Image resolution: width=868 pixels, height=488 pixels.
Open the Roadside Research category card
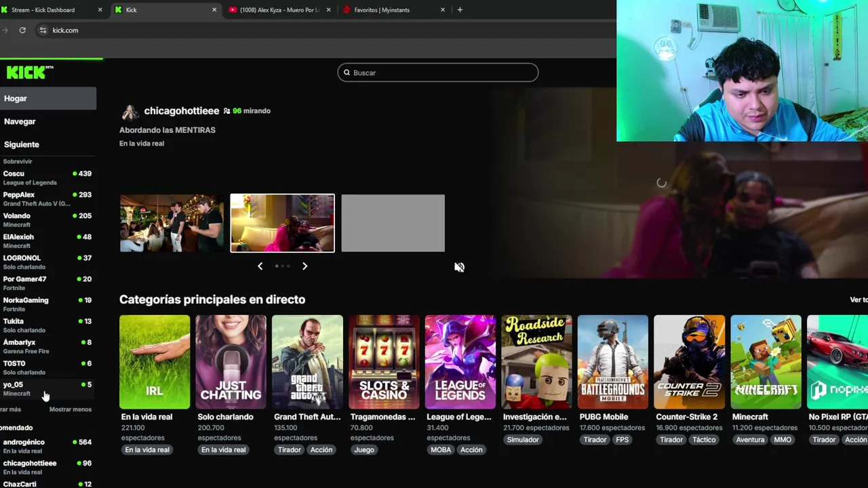pyautogui.click(x=536, y=362)
